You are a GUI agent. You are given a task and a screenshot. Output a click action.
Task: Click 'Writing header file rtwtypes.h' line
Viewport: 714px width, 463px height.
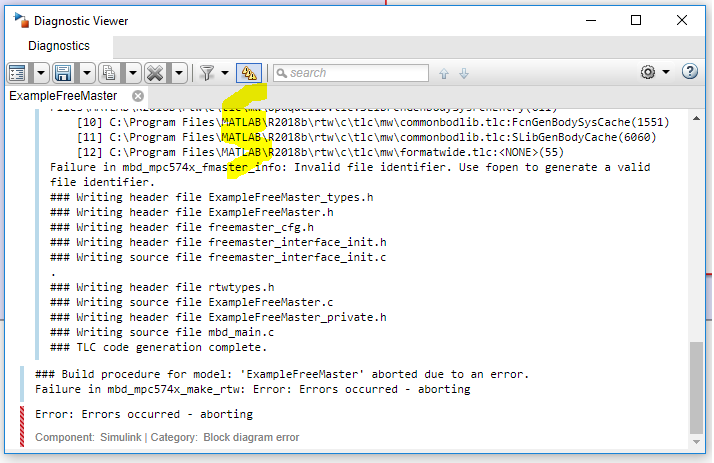(162, 287)
